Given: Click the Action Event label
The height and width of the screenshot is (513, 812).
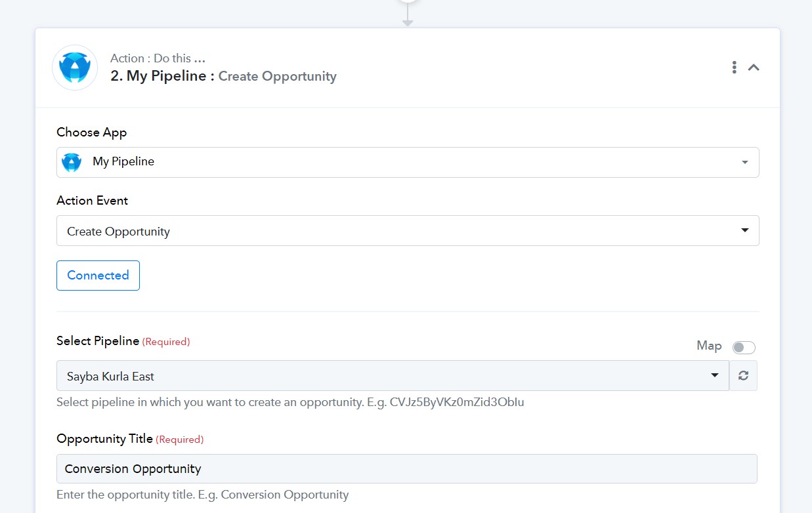Looking at the screenshot, I should point(92,201).
